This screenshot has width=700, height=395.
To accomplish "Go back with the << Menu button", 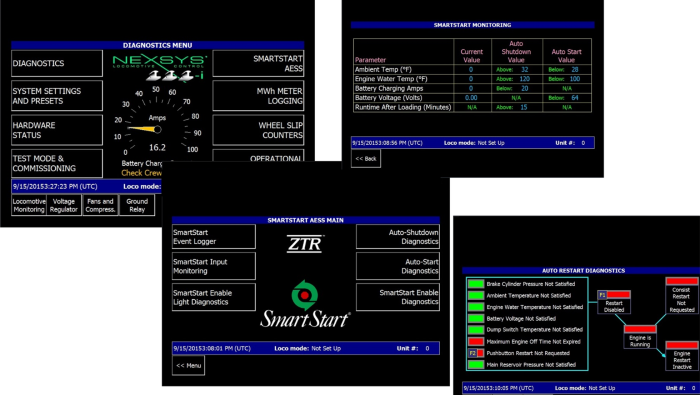I will point(188,366).
